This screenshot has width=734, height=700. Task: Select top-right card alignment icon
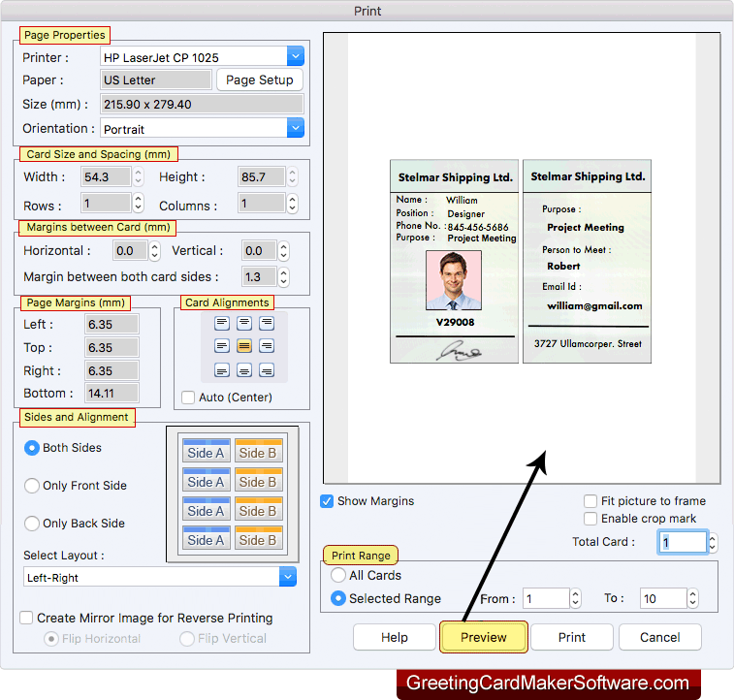coord(267,323)
